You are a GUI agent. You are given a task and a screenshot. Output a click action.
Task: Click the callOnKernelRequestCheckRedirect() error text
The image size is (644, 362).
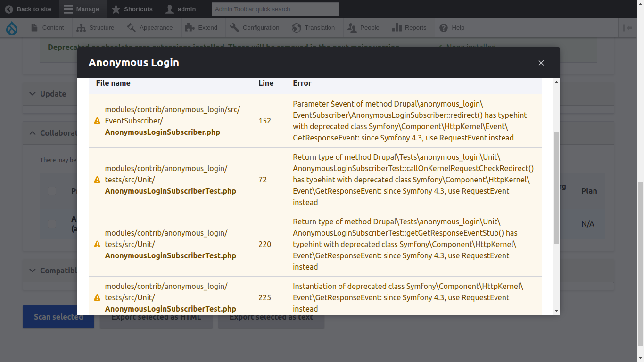point(413,180)
